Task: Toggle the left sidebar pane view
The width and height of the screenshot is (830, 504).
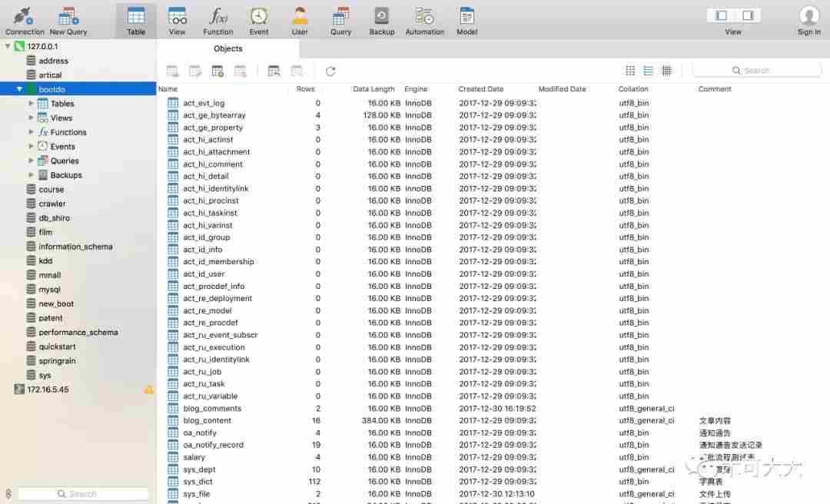Action: coord(721,15)
